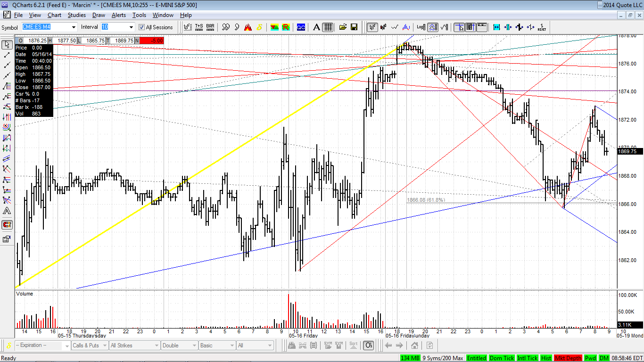Open the grid/table view icon

click(x=328, y=27)
